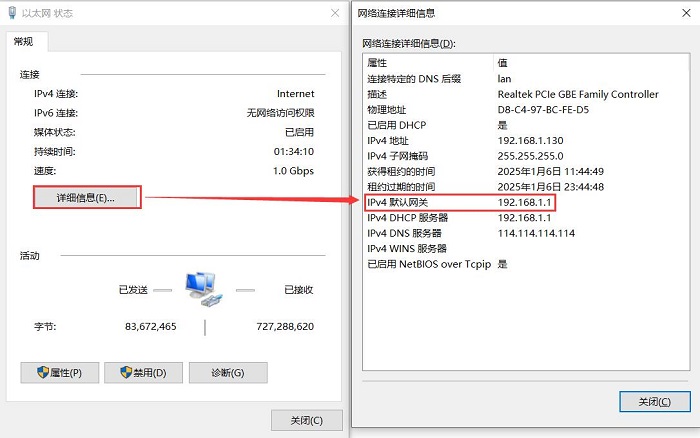Select the 获得租约的时间 row label
This screenshot has width=700, height=438.
401,171
